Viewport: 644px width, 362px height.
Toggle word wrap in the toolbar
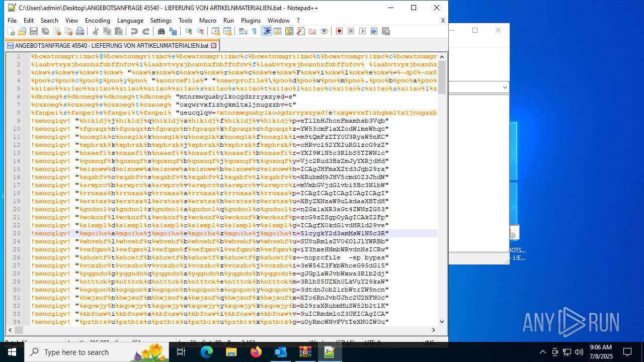click(243, 31)
